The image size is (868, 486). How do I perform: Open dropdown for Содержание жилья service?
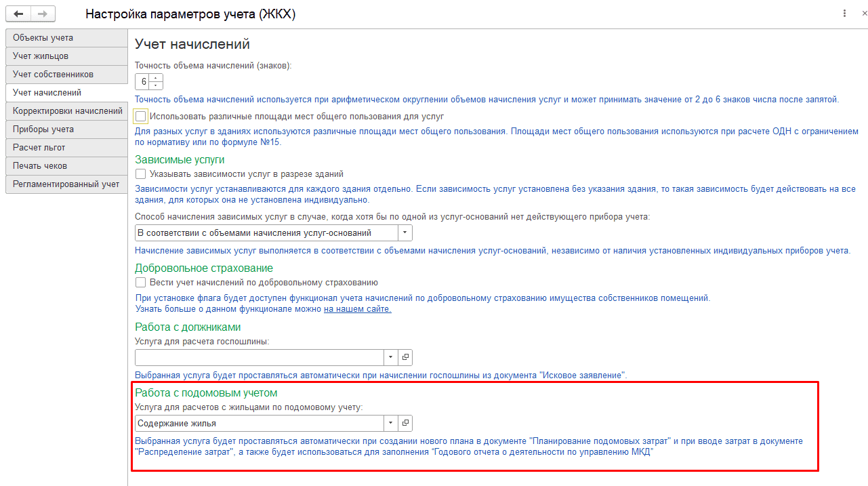click(391, 423)
